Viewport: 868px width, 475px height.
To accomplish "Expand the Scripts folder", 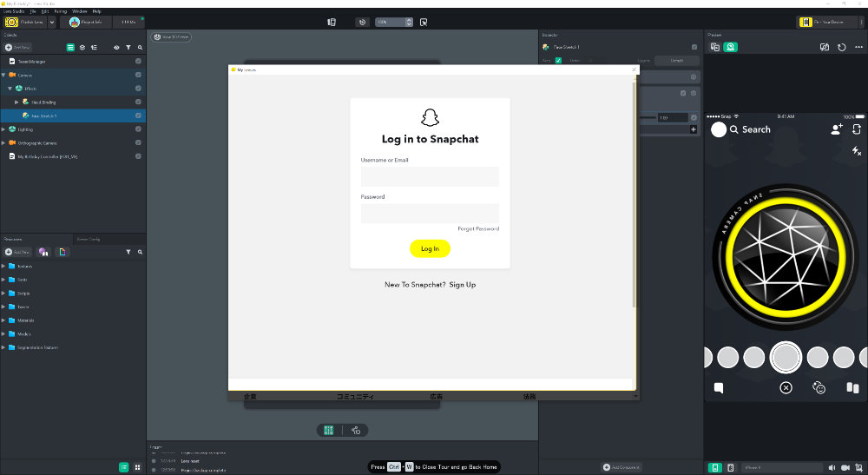I will click(x=3, y=293).
